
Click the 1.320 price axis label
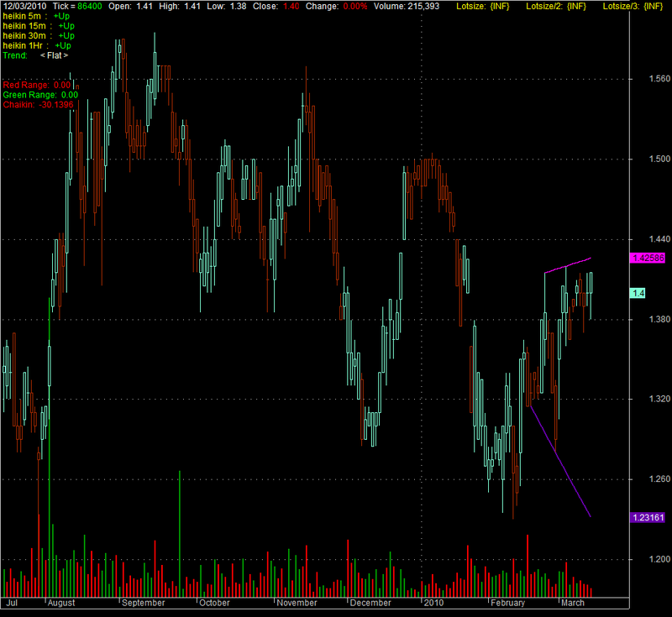[659, 399]
